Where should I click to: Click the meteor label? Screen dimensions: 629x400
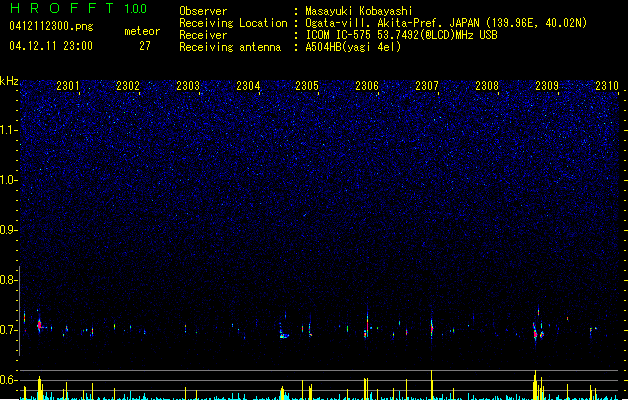[x=142, y=31]
